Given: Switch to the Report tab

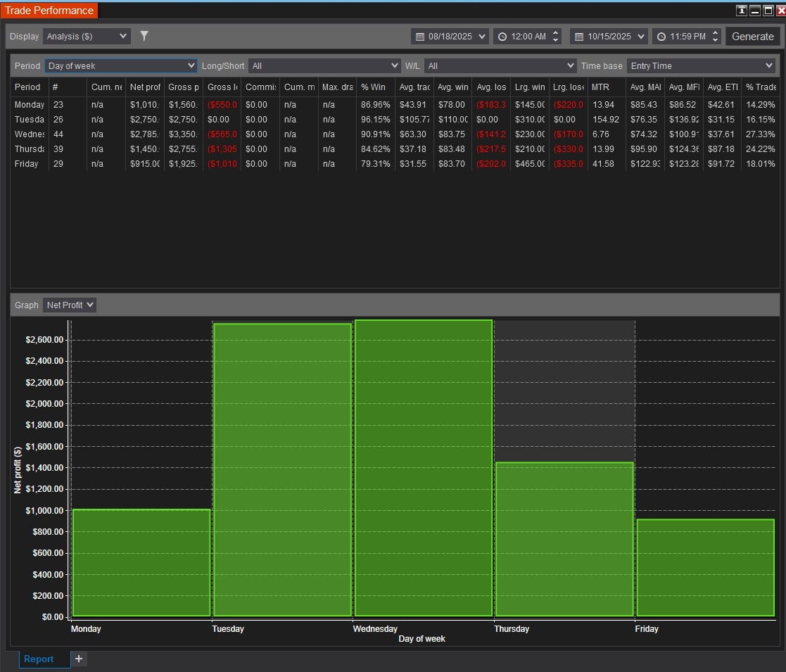Looking at the screenshot, I should tap(39, 659).
